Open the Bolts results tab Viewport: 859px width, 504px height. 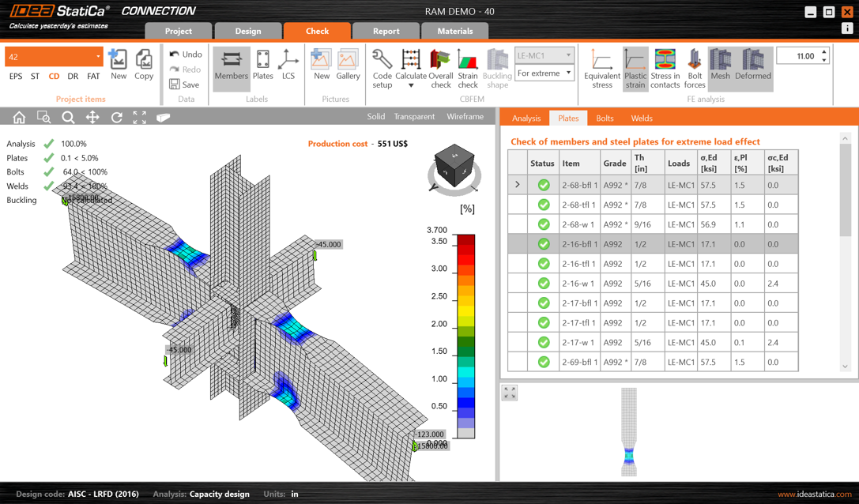pos(606,118)
